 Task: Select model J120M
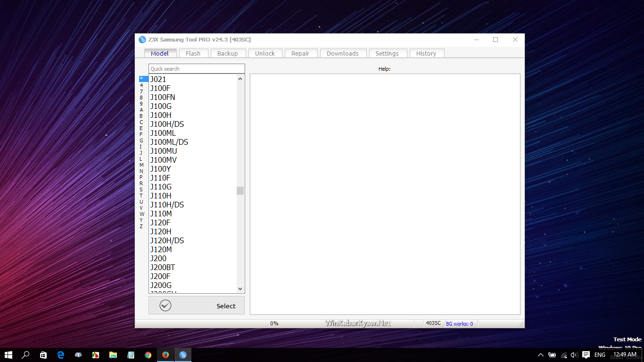(161, 249)
